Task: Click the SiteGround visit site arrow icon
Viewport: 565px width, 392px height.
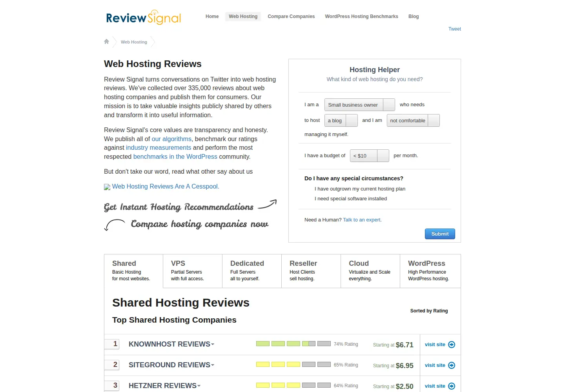Action: (452, 365)
